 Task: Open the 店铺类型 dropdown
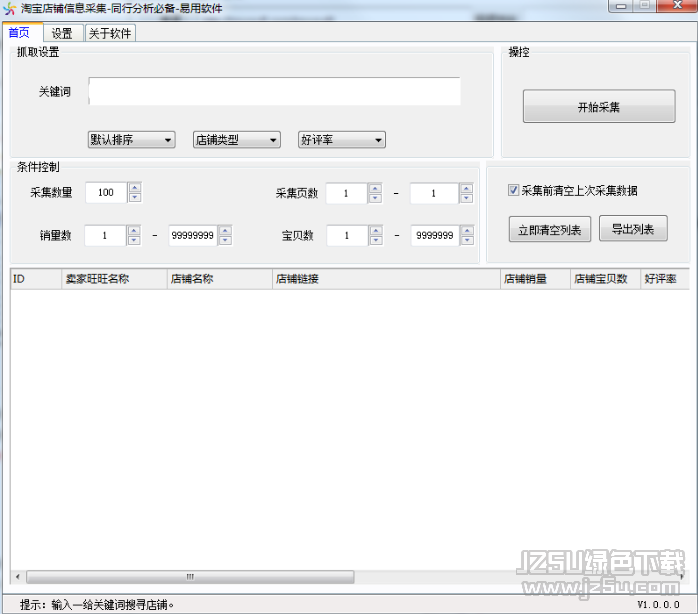tap(236, 140)
